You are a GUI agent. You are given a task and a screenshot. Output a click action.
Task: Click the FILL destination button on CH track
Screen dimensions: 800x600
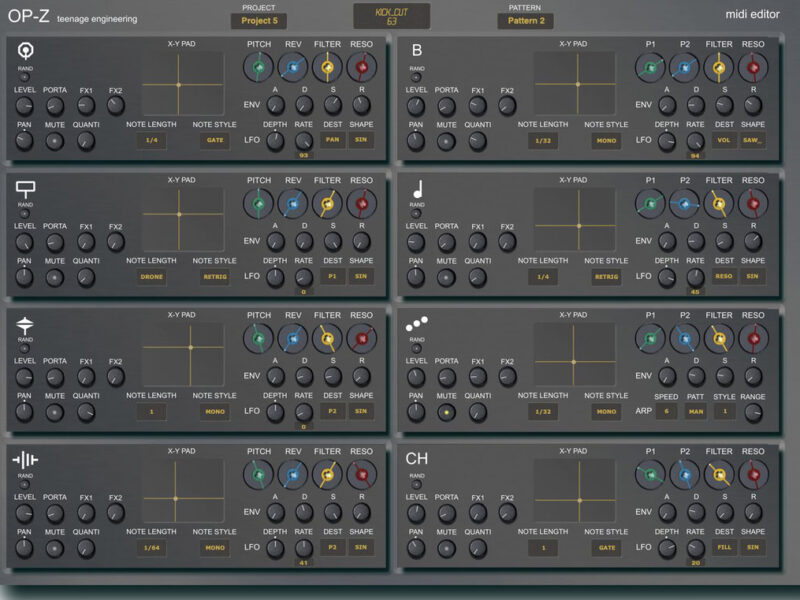(x=723, y=547)
